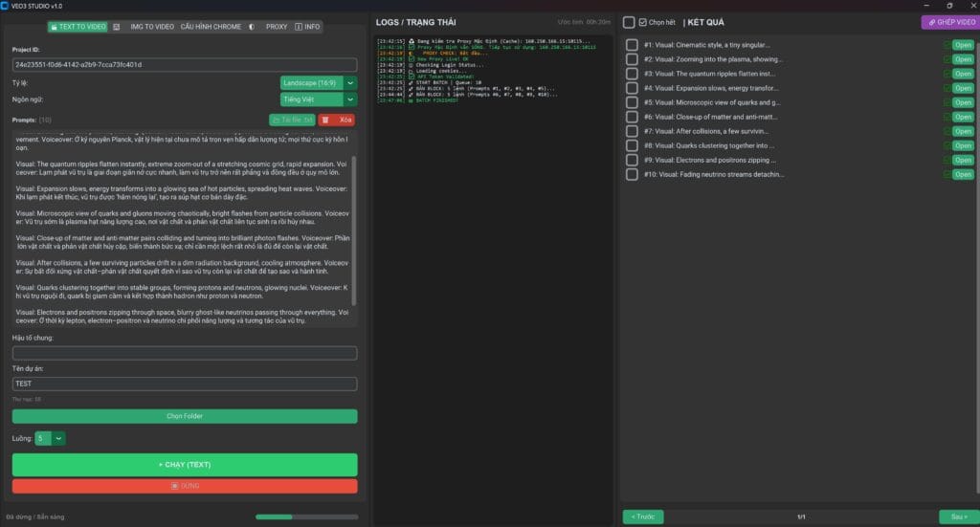Click the Tên dự án field containing TEST
This screenshot has width=980, height=527.
(x=185, y=384)
